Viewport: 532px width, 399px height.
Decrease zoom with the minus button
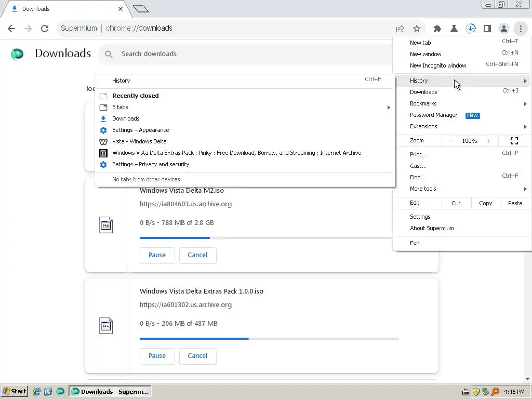(451, 141)
